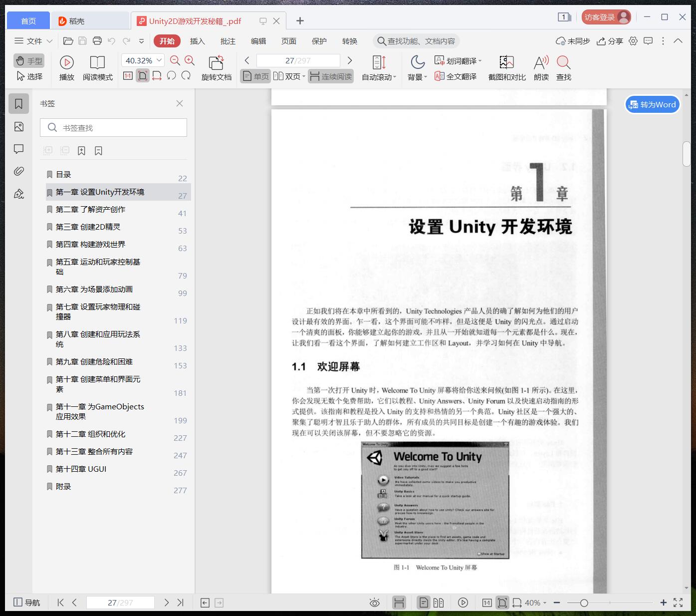
Task: Expand the quick access toolbar customize arrow
Action: (141, 41)
